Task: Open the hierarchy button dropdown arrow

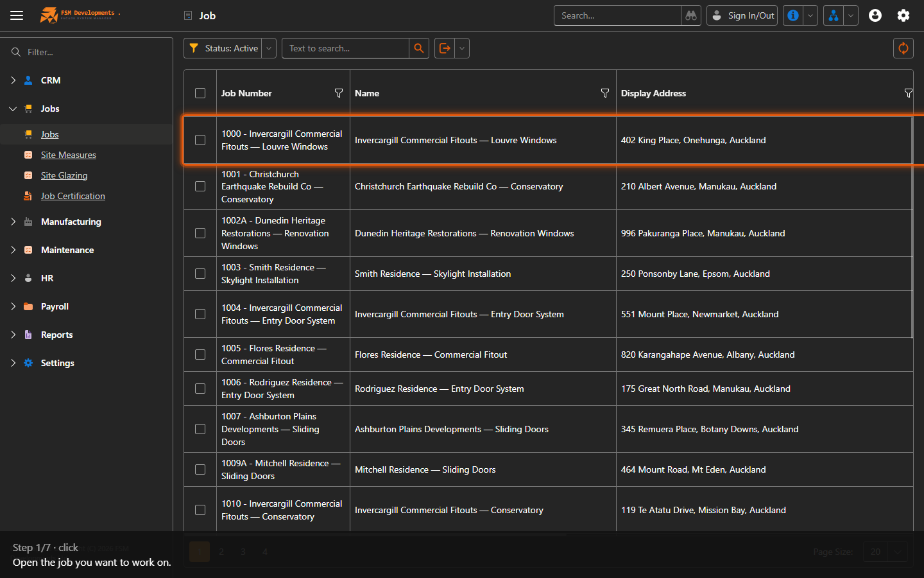Action: (x=851, y=15)
